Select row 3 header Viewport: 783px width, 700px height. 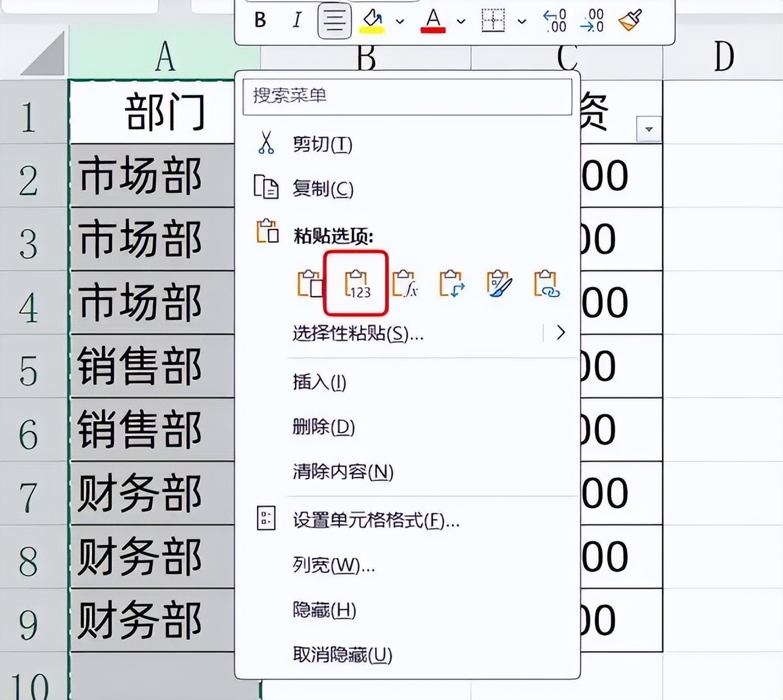34,240
